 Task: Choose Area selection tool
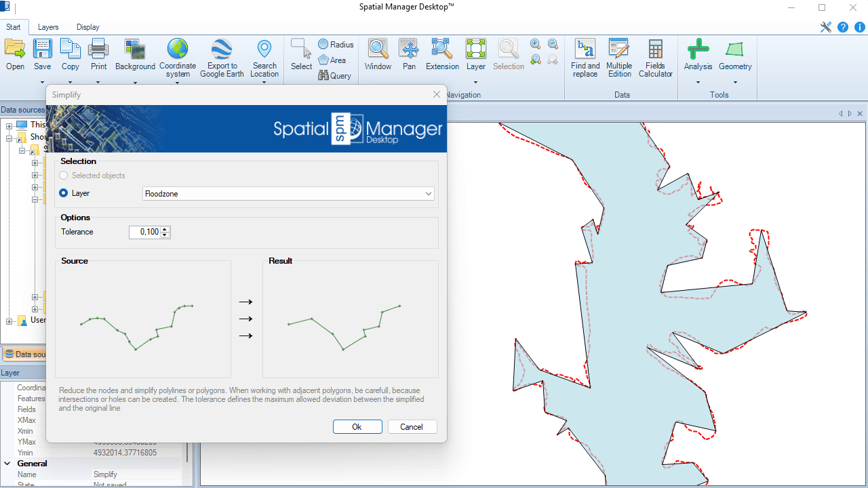(x=332, y=60)
